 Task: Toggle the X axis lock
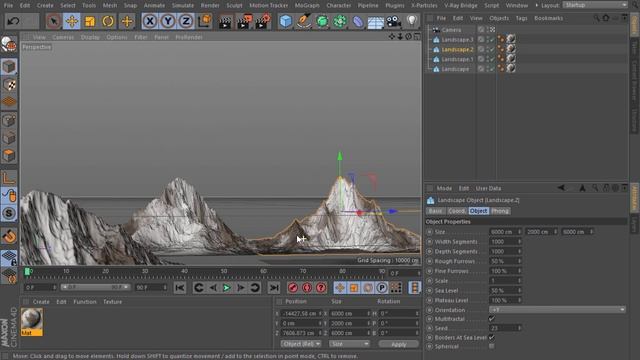click(x=150, y=21)
